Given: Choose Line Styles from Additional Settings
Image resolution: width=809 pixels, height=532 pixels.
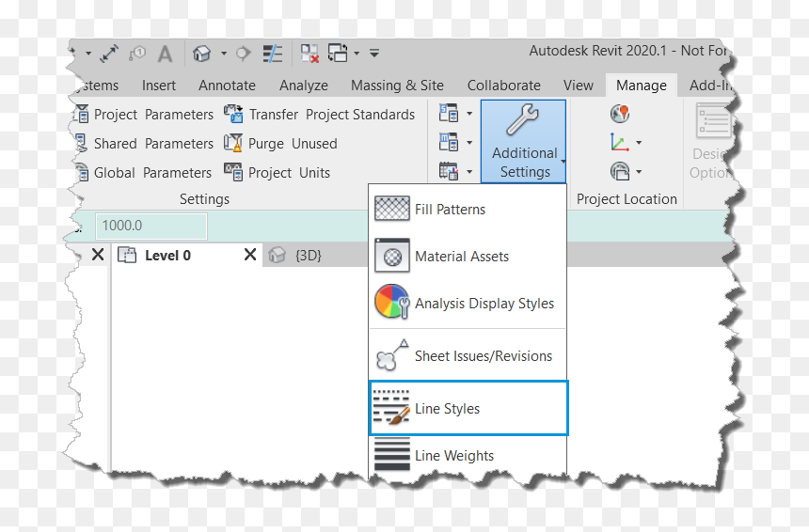Looking at the screenshot, I should pos(468,408).
